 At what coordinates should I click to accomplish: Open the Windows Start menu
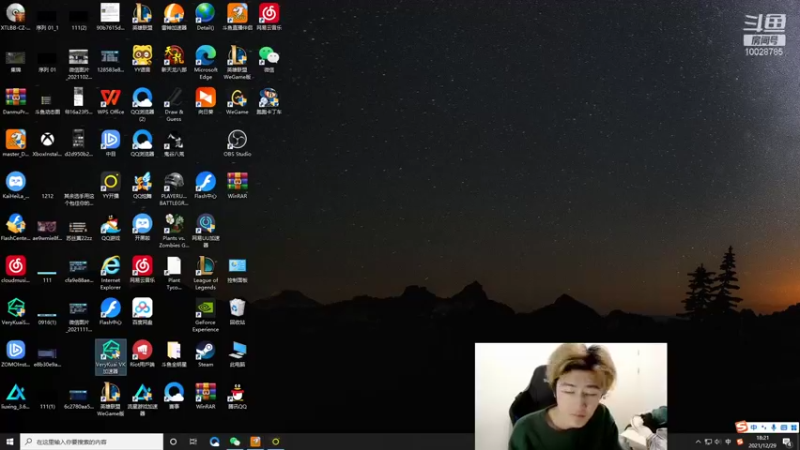point(10,442)
